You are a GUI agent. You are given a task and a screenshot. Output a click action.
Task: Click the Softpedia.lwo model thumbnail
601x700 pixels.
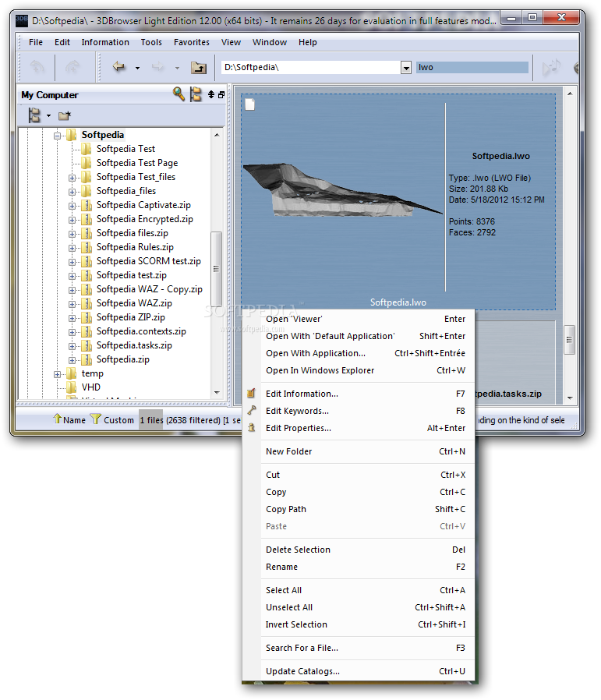(x=342, y=192)
